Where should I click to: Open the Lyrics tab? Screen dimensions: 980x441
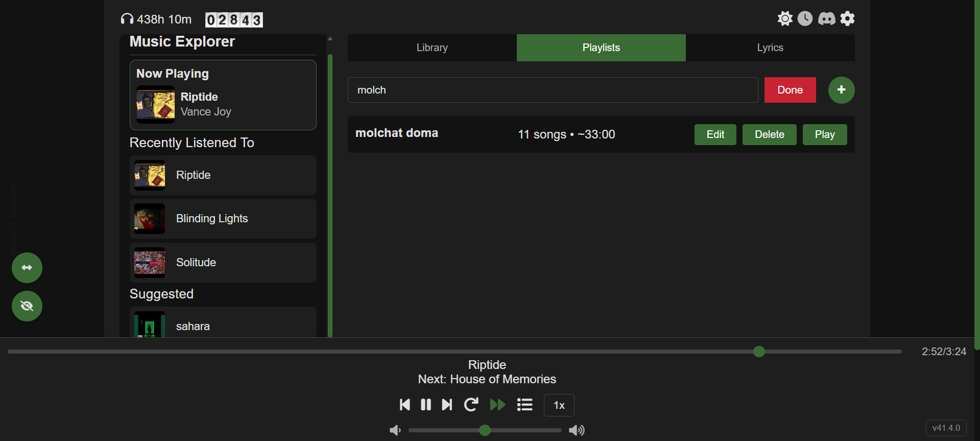pos(770,48)
